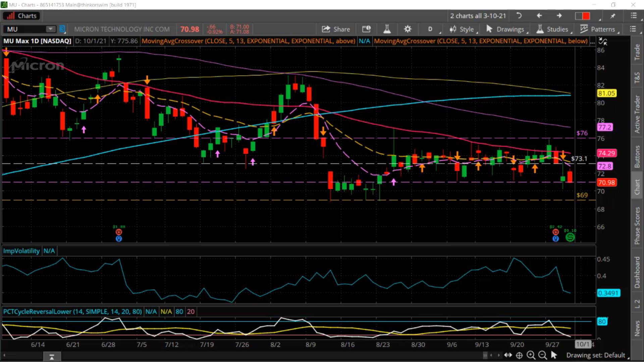Expand the MU symbol dropdown arrow
The width and height of the screenshot is (644, 362).
tap(51, 29)
